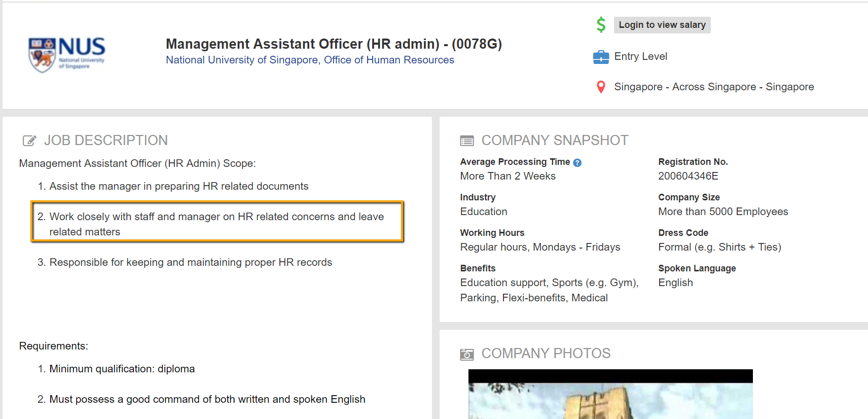Click 'good command of' English requirement
Screen dimensions: 868x419
pos(207,399)
